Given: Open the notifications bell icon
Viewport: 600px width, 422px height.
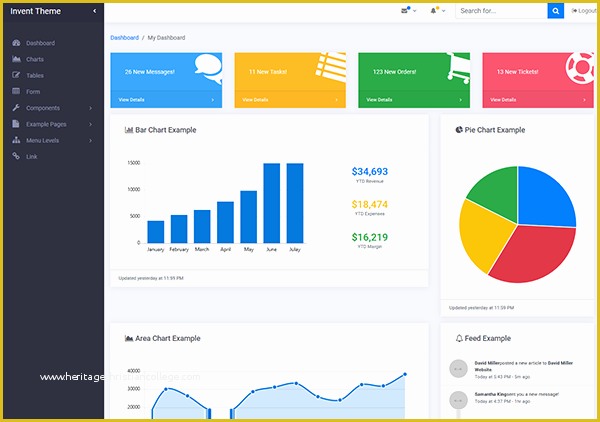Looking at the screenshot, I should click(433, 11).
